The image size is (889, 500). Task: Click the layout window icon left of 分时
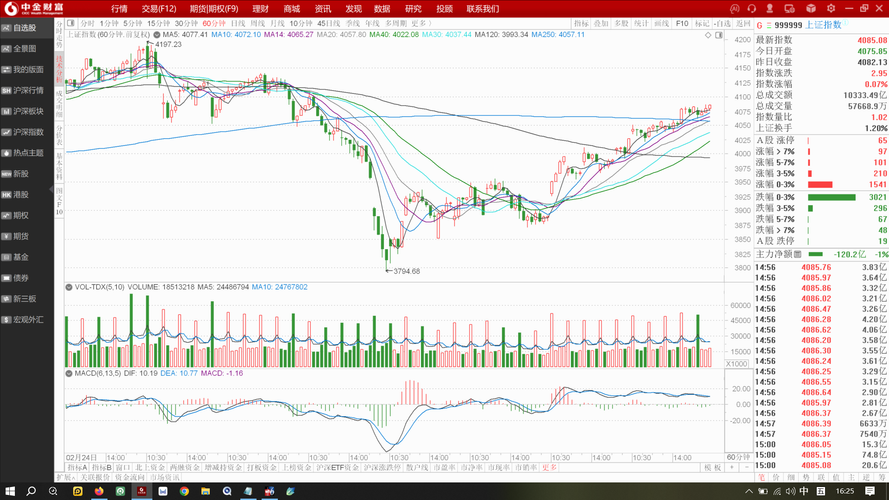(x=71, y=23)
